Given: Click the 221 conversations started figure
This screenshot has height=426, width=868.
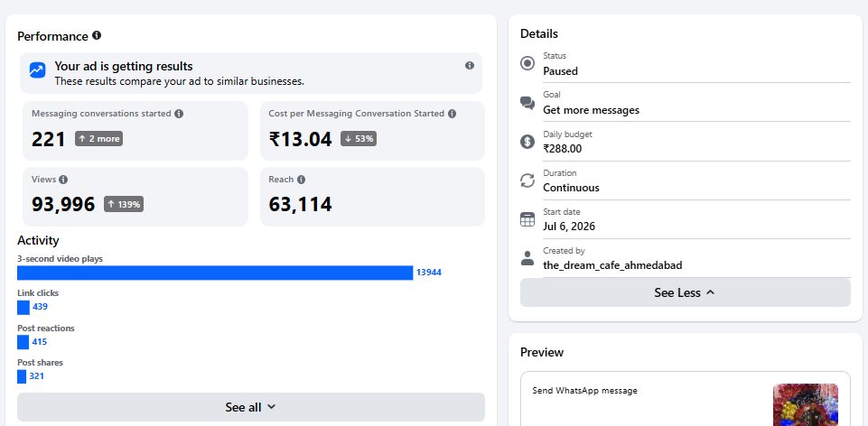Looking at the screenshot, I should [49, 139].
